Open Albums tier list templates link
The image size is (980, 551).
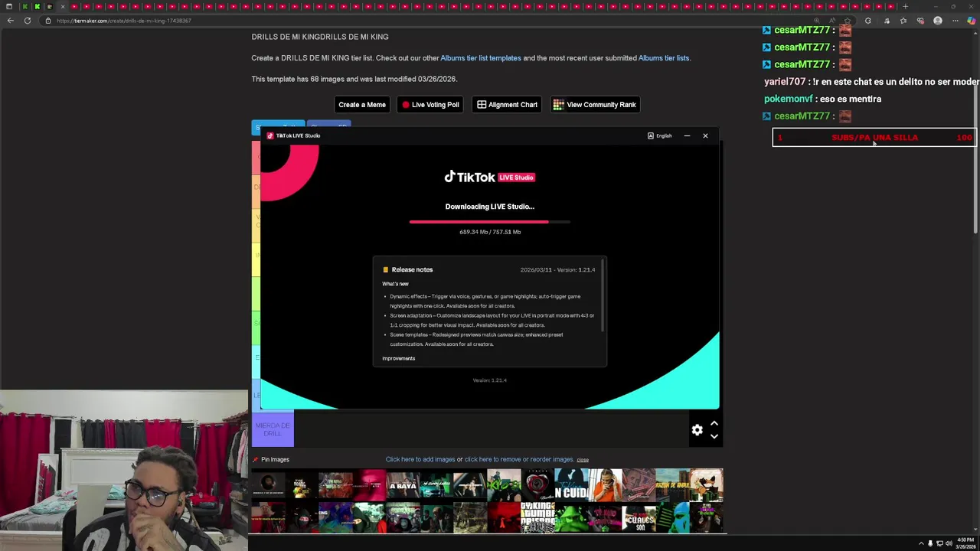click(x=481, y=58)
